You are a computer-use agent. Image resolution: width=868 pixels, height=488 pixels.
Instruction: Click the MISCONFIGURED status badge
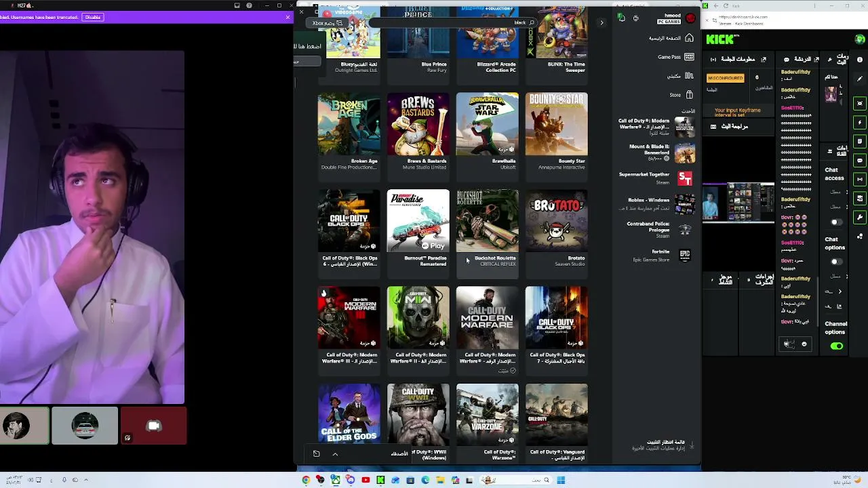(x=725, y=78)
